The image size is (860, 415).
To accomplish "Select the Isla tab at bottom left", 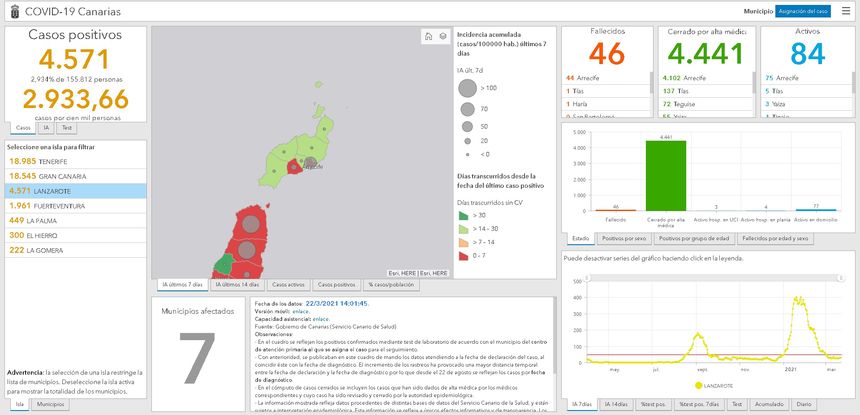I will [x=20, y=405].
